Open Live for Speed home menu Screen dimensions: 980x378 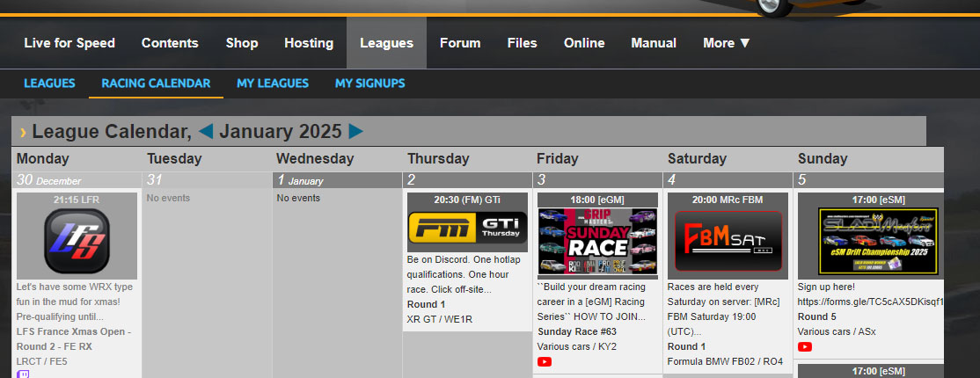click(x=69, y=43)
